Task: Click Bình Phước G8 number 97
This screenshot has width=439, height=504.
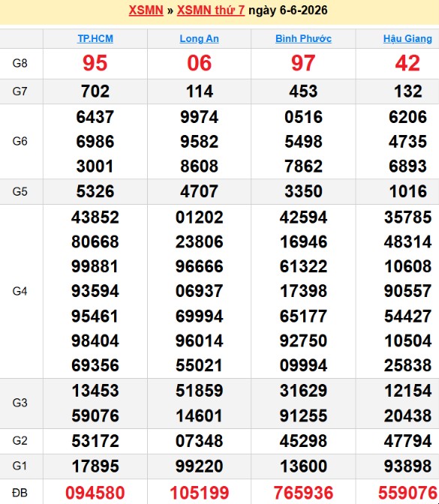Action: coord(303,63)
